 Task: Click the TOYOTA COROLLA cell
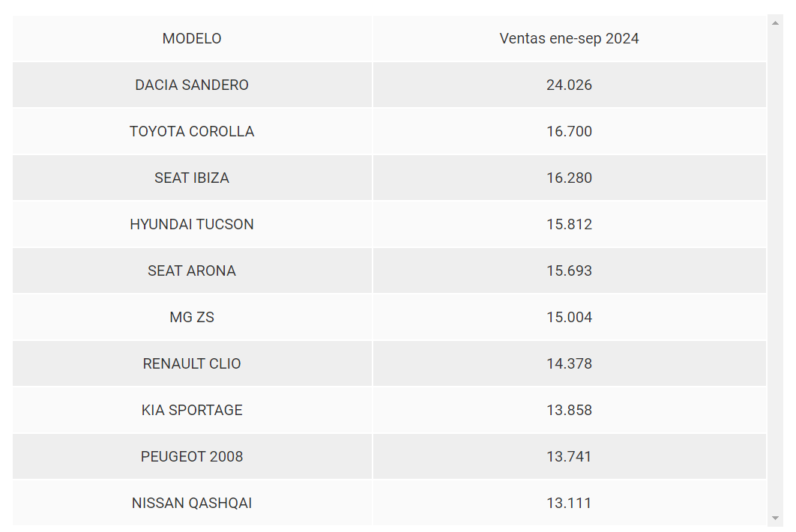(192, 131)
